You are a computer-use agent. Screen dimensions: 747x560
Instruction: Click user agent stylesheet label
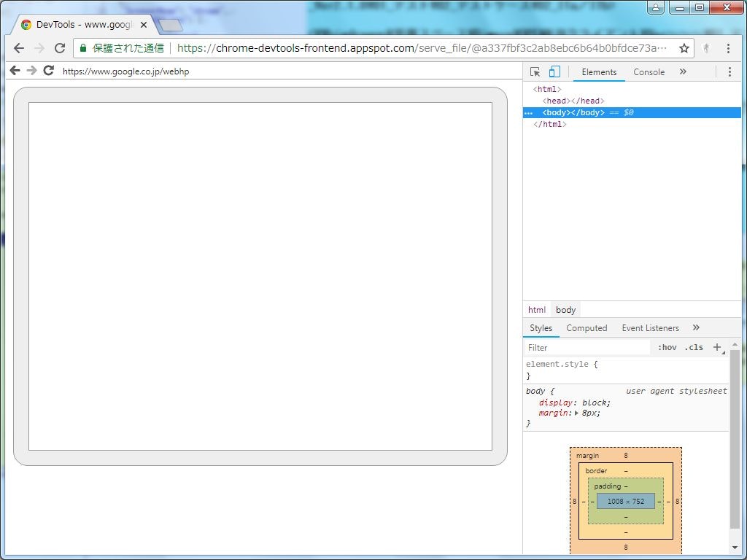point(676,391)
